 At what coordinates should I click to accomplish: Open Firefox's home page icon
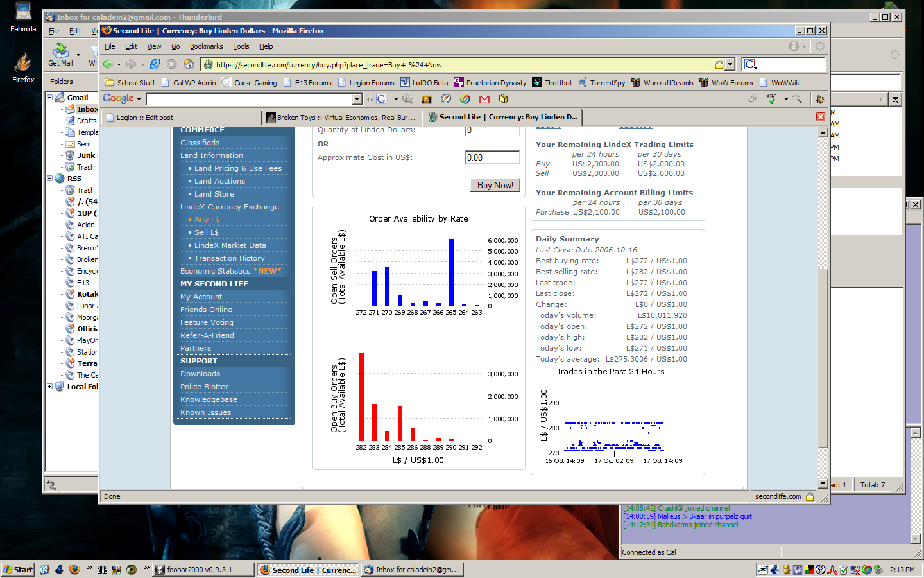point(189,64)
